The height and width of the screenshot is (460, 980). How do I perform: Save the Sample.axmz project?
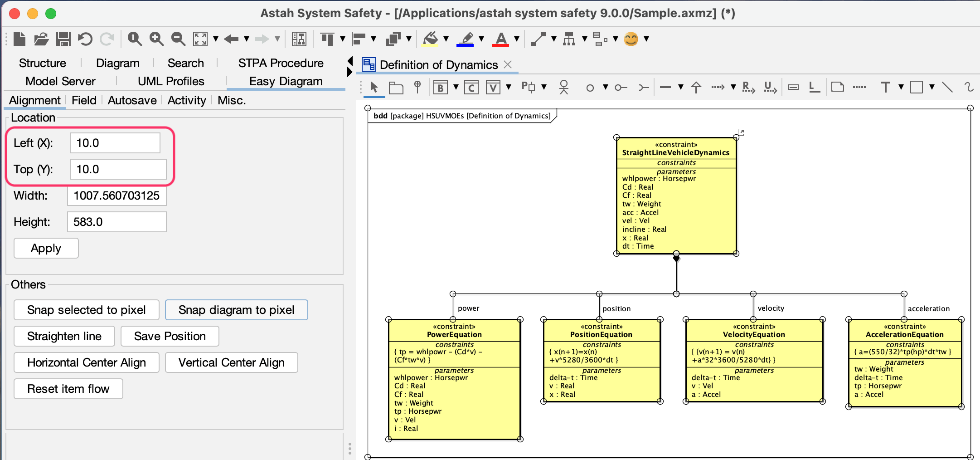tap(63, 39)
